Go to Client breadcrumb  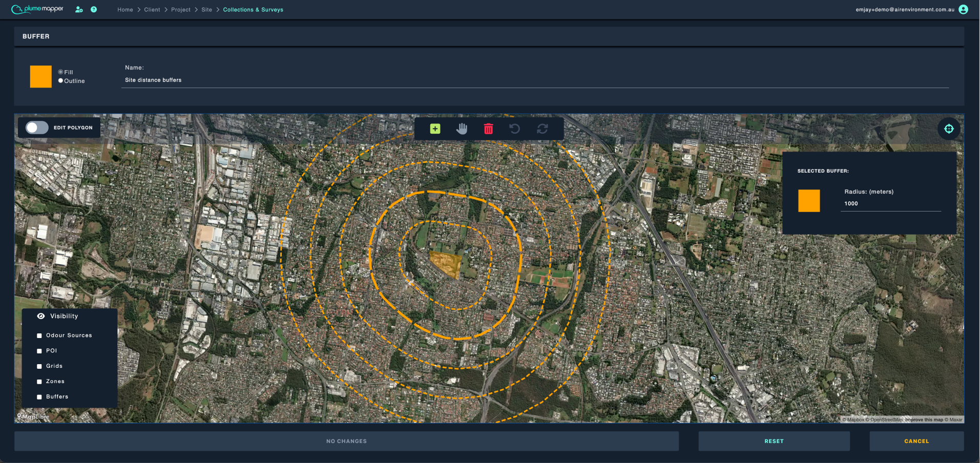click(x=152, y=10)
